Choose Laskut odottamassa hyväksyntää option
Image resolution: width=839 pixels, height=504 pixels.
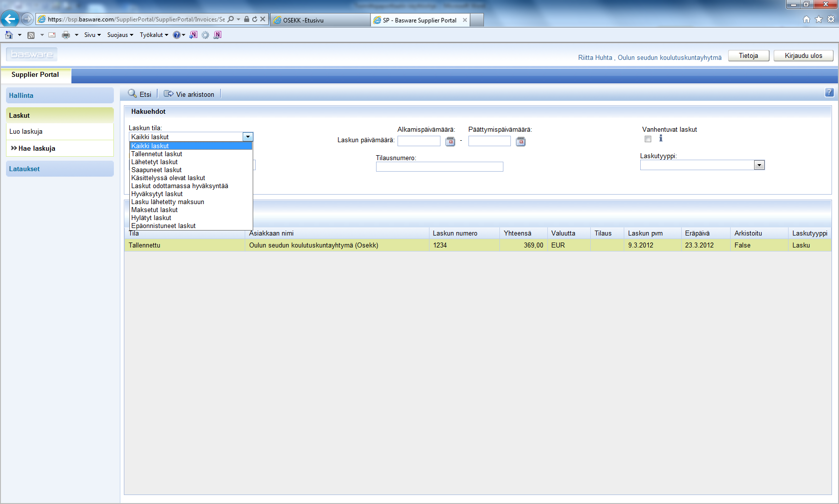[191, 186]
